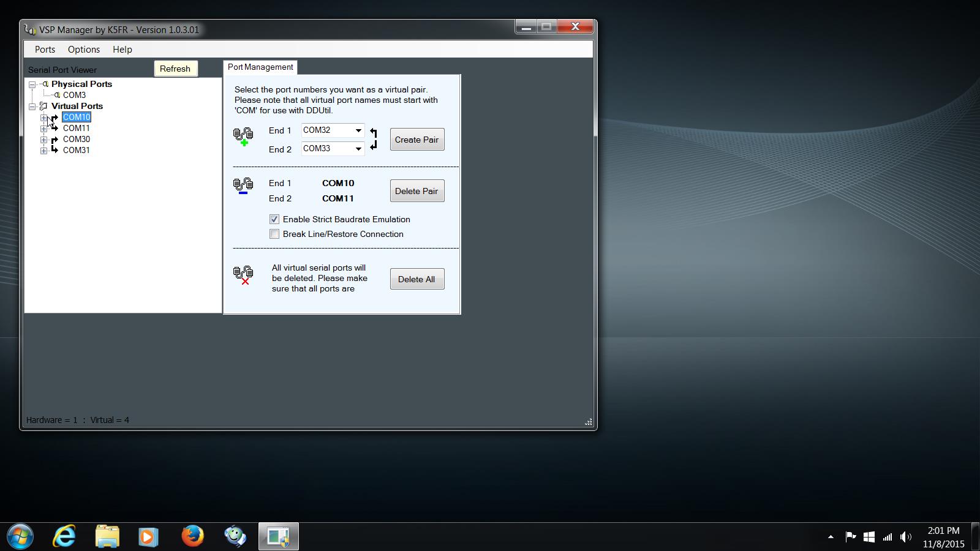Image resolution: width=980 pixels, height=551 pixels.
Task: Click the arrow icon beside COM31
Action: [x=55, y=150]
